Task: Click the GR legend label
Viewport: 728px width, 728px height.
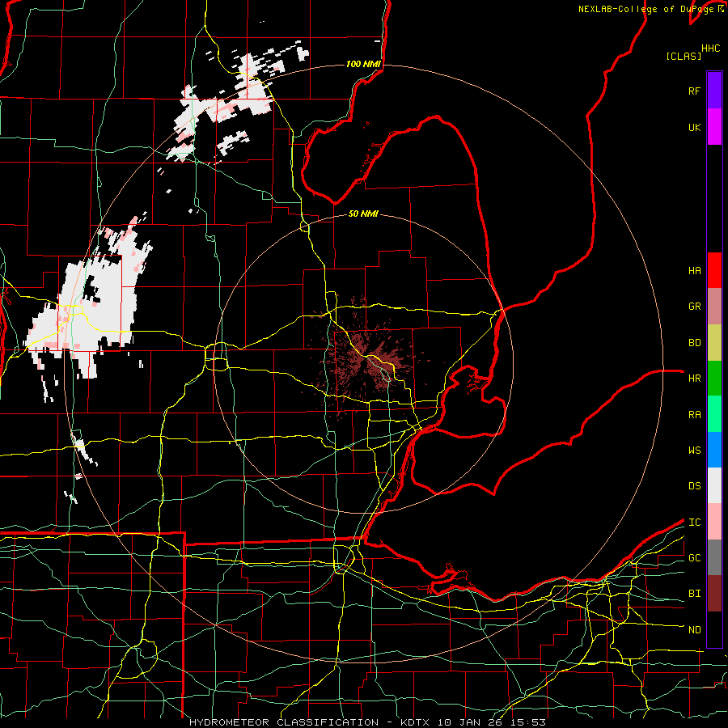Action: [695, 307]
